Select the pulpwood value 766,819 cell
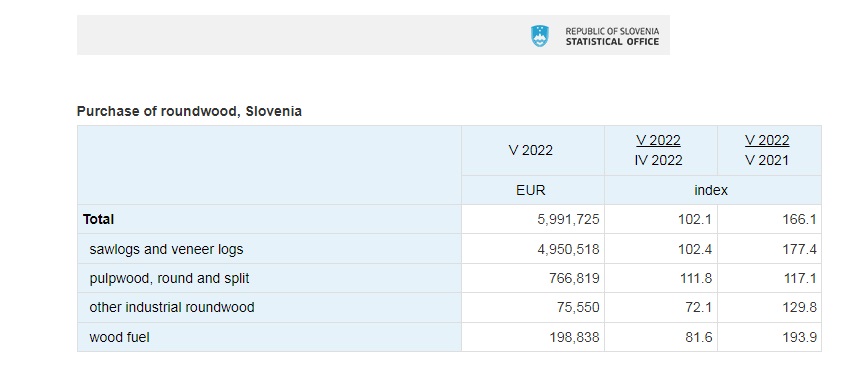The width and height of the screenshot is (842, 371). click(x=533, y=278)
